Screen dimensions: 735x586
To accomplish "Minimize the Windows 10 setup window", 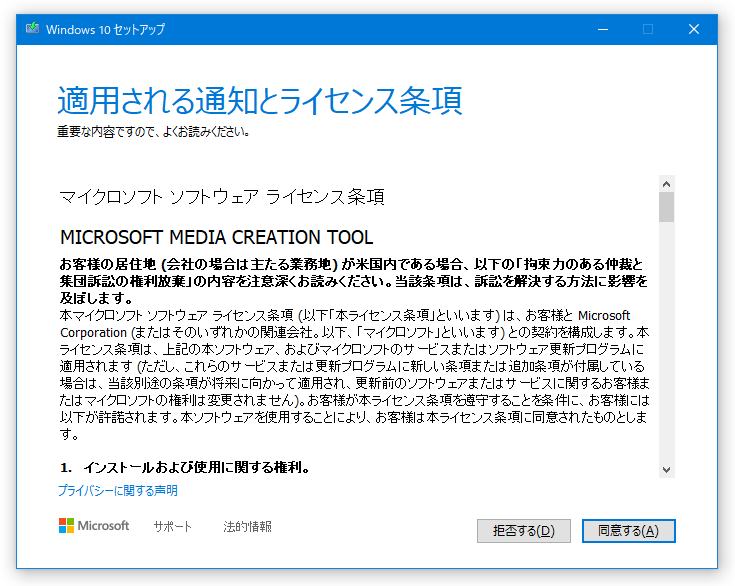I will click(x=603, y=29).
